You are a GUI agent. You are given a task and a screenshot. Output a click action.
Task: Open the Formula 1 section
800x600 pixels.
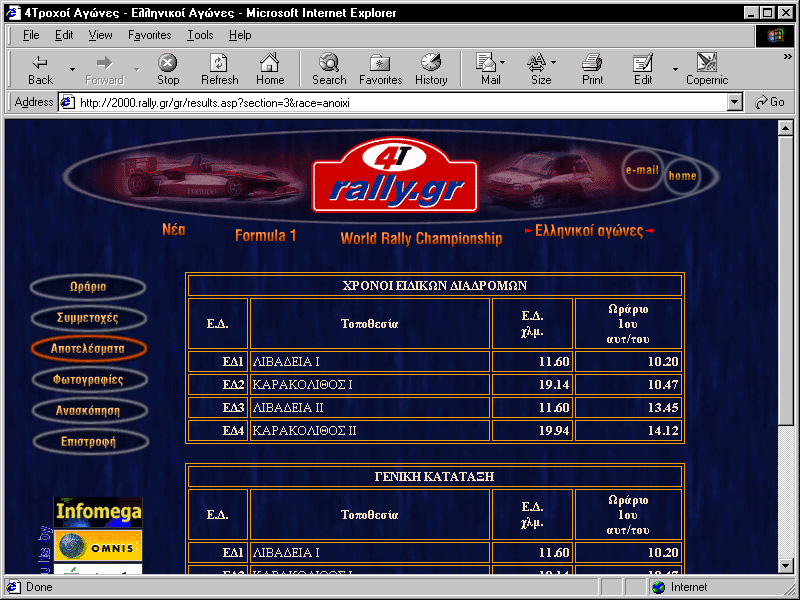[x=265, y=235]
